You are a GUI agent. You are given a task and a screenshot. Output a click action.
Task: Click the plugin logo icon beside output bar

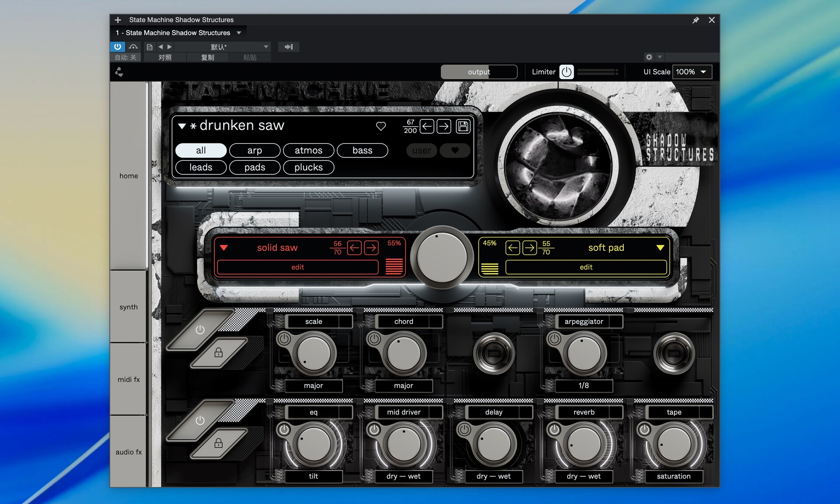tap(119, 72)
